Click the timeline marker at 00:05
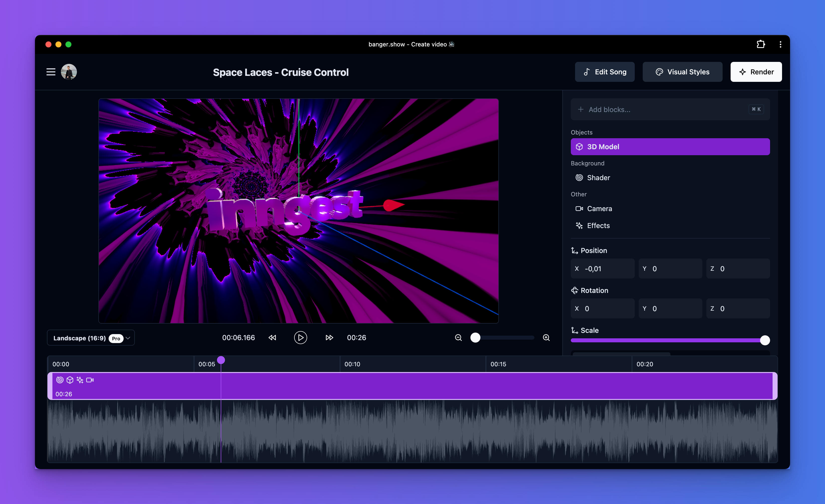Screen dimensions: 825x504 coord(221,360)
